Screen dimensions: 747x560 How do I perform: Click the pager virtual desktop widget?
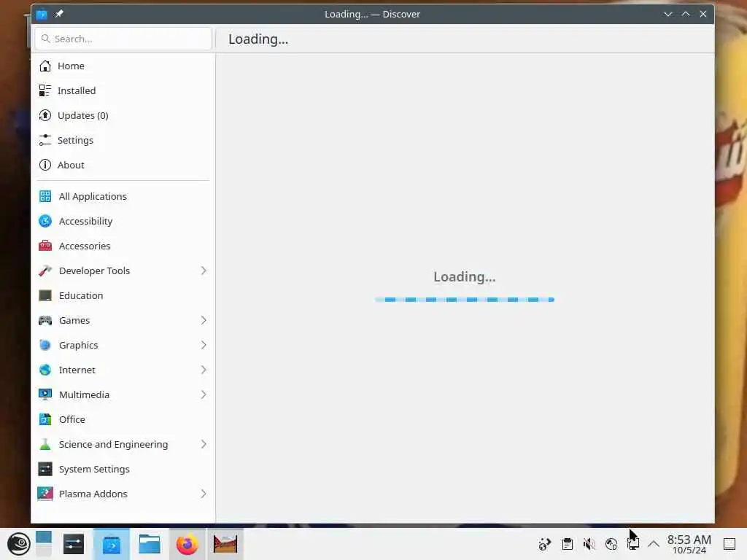tap(43, 544)
